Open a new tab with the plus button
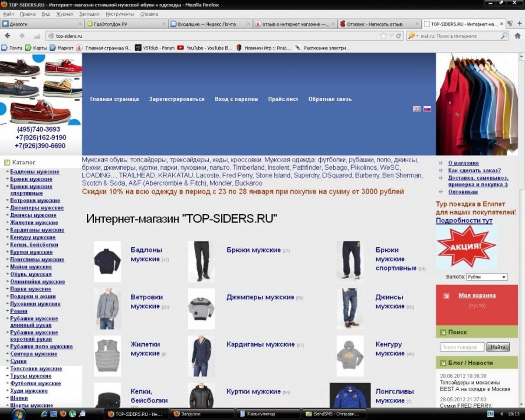 coord(519,23)
